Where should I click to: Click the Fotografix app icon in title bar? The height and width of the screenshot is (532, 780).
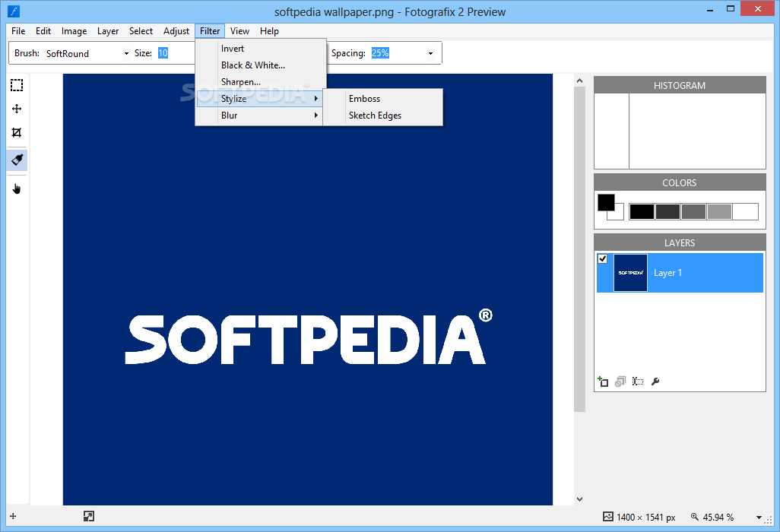click(14, 11)
